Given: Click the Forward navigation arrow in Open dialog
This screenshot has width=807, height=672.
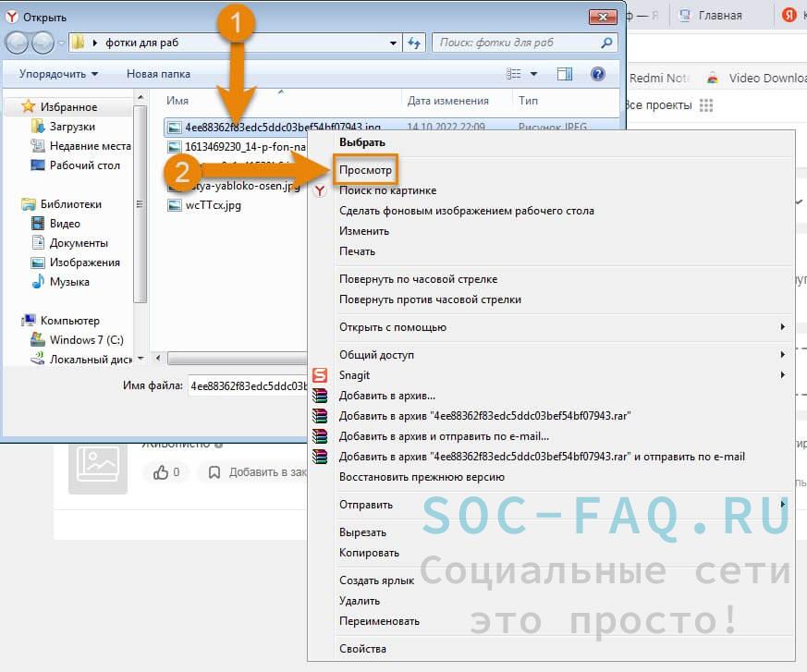Looking at the screenshot, I should (43, 43).
